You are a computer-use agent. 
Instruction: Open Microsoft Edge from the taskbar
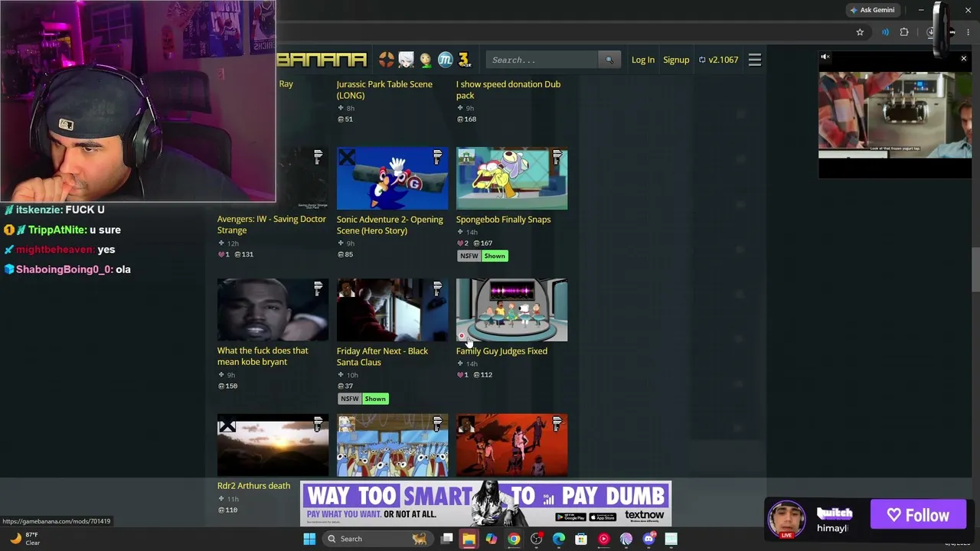coord(559,539)
